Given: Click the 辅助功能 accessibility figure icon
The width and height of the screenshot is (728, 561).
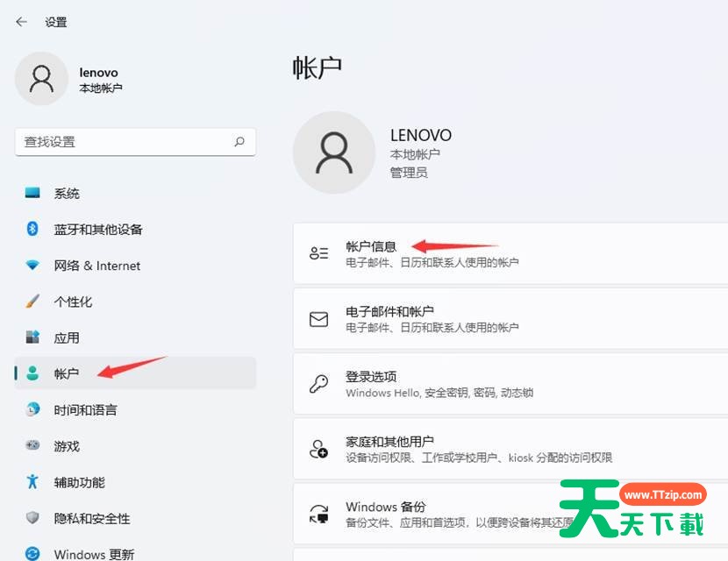Looking at the screenshot, I should pos(32,481).
